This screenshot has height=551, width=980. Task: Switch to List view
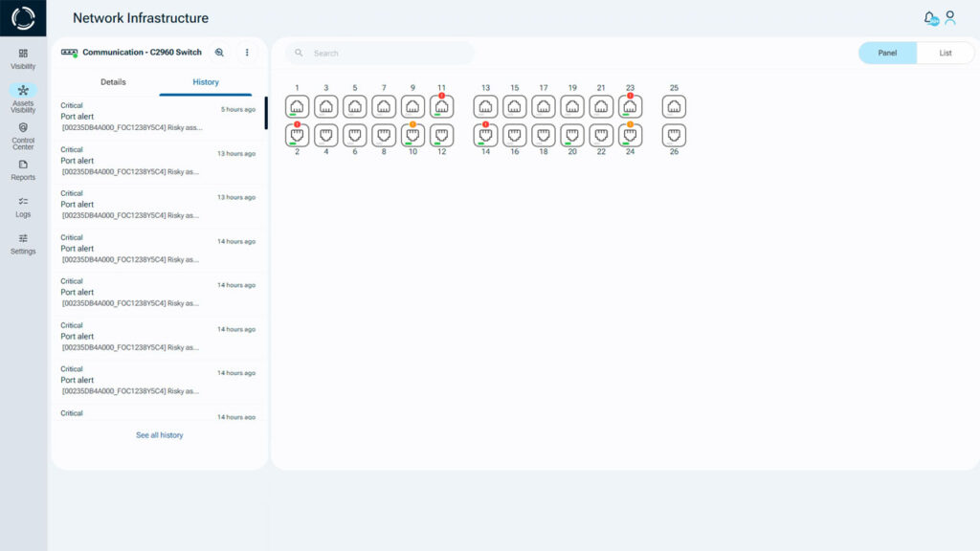click(x=945, y=53)
